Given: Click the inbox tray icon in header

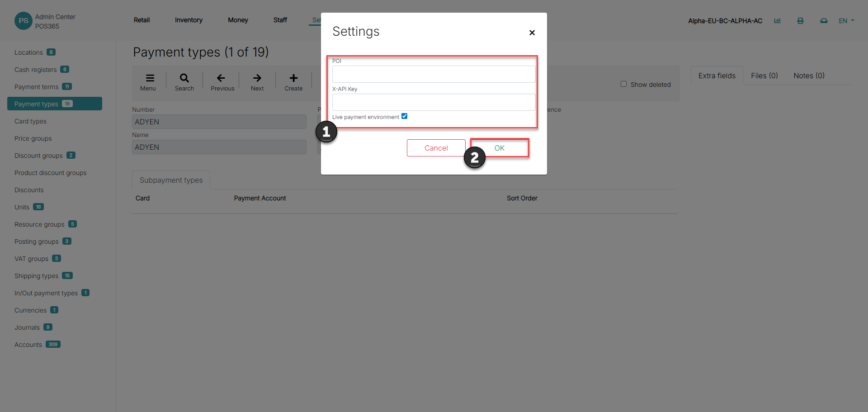Looking at the screenshot, I should 824,21.
